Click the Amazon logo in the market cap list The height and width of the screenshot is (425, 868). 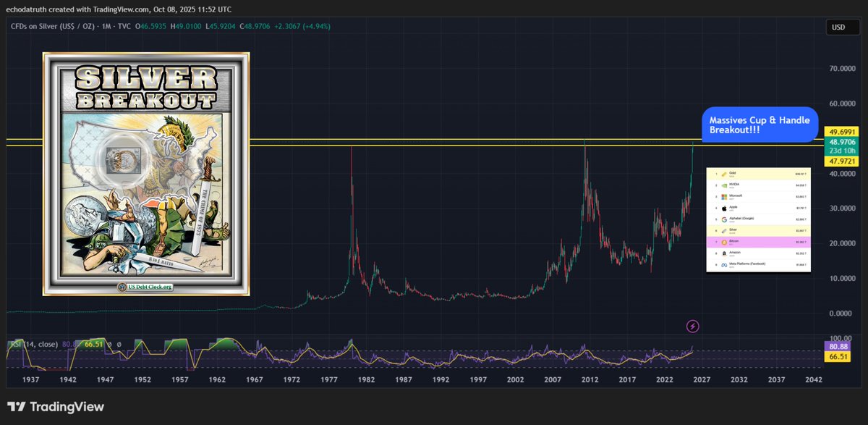724,253
